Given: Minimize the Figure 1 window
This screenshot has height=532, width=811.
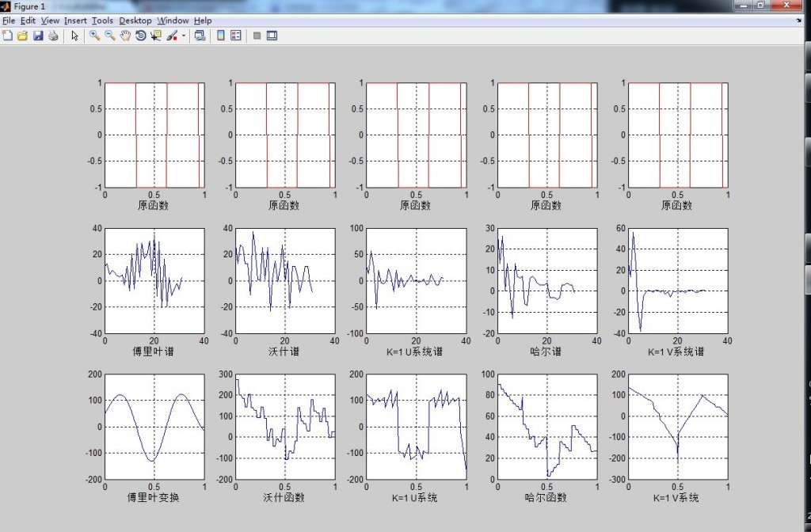Looking at the screenshot, I should click(743, 6).
